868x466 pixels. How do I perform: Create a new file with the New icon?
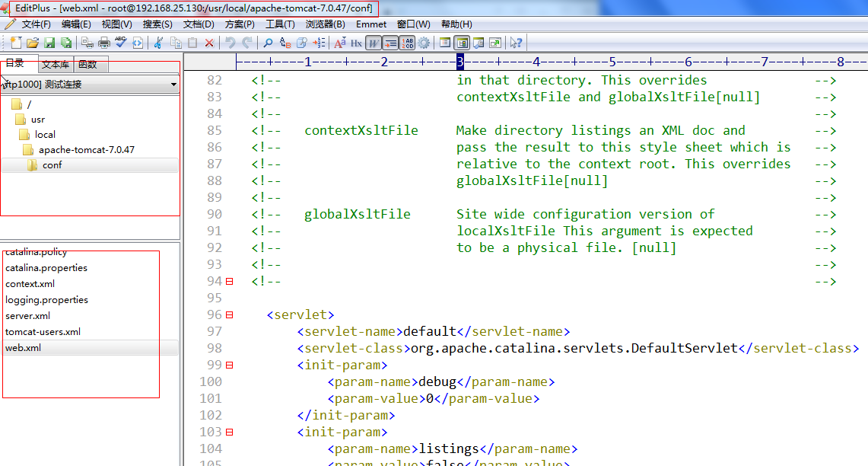coord(16,43)
